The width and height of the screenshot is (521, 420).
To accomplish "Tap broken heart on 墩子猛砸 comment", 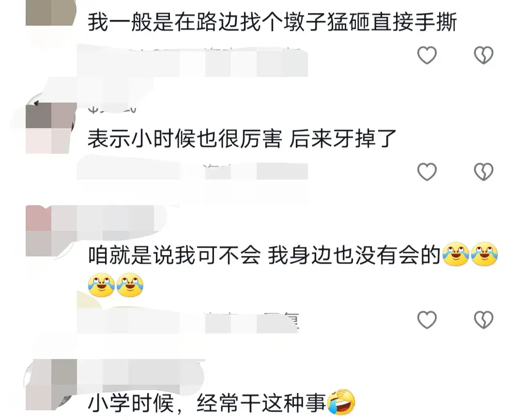I will click(483, 55).
